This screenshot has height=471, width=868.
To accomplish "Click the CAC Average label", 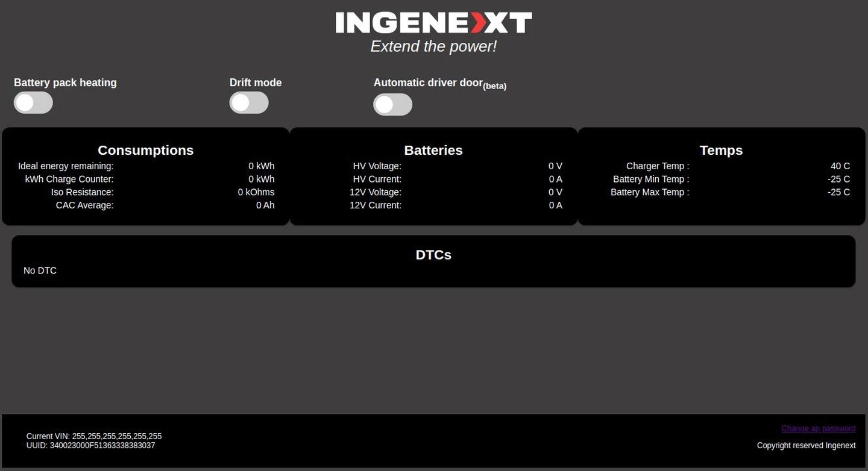I will click(85, 205).
